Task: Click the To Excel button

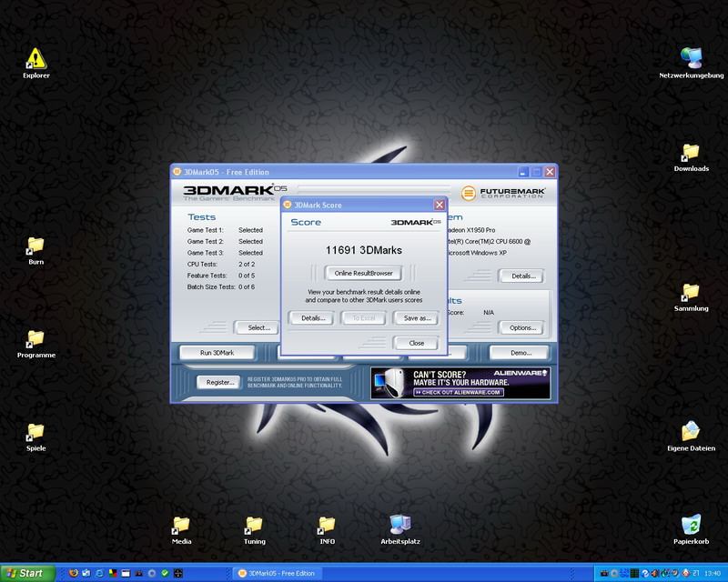Action: [x=363, y=318]
